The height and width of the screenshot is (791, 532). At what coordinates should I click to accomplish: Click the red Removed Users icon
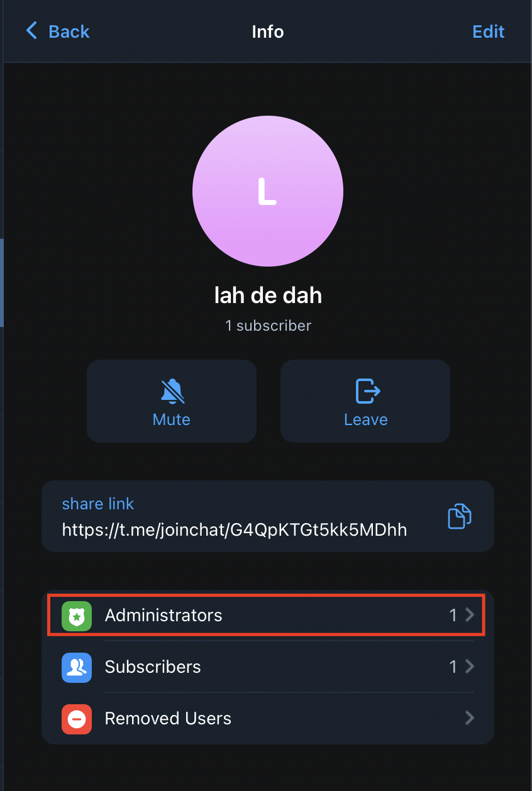[x=77, y=719]
